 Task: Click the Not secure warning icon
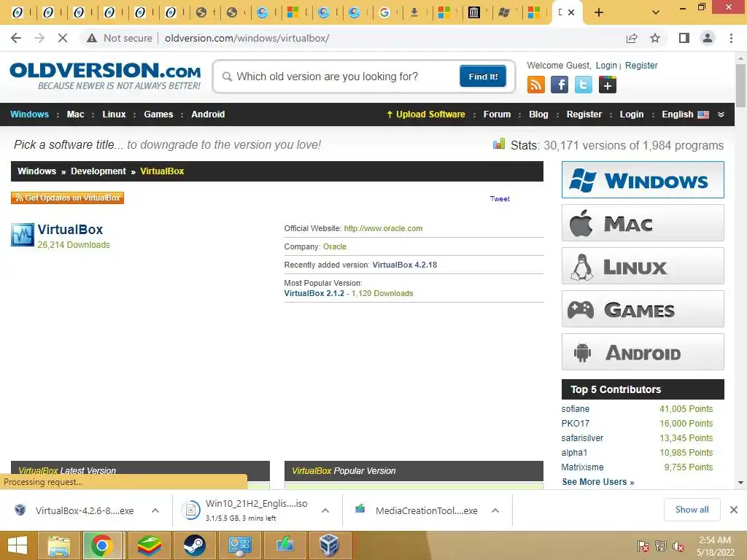tap(92, 38)
